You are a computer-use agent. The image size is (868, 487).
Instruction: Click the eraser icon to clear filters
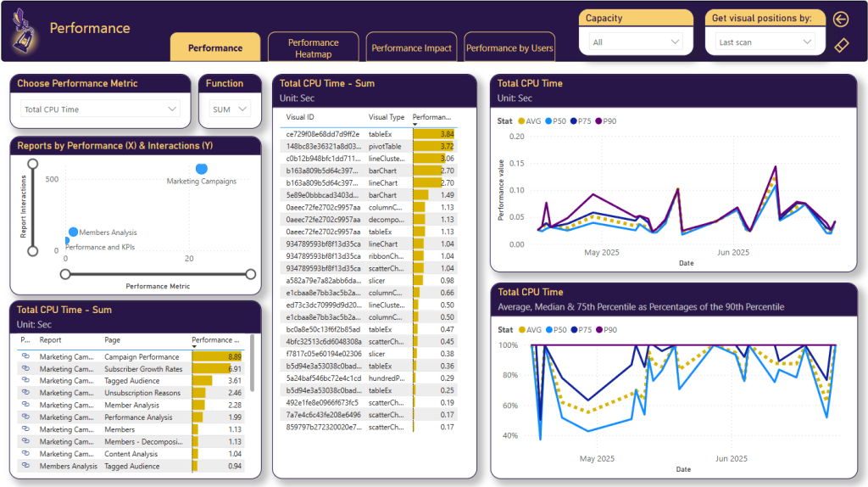[841, 45]
